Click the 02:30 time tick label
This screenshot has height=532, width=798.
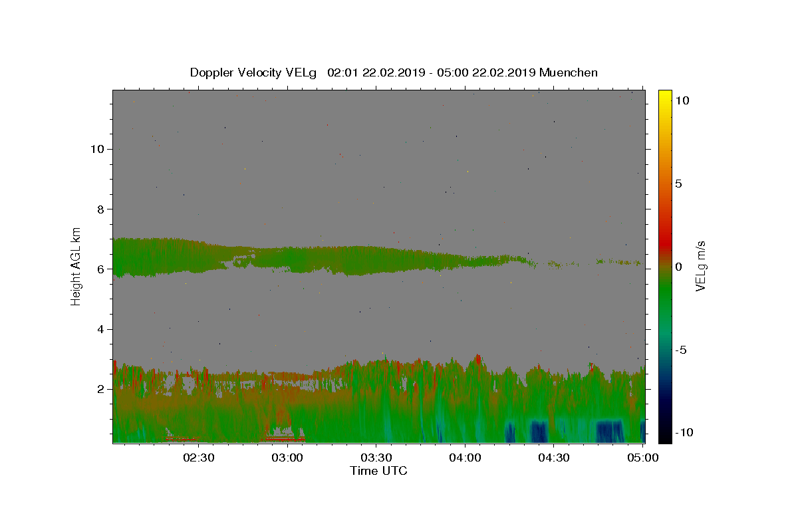click(x=199, y=458)
